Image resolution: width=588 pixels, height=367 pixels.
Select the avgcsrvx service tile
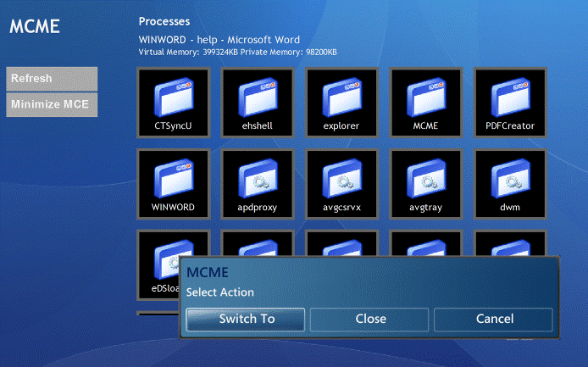(x=341, y=184)
